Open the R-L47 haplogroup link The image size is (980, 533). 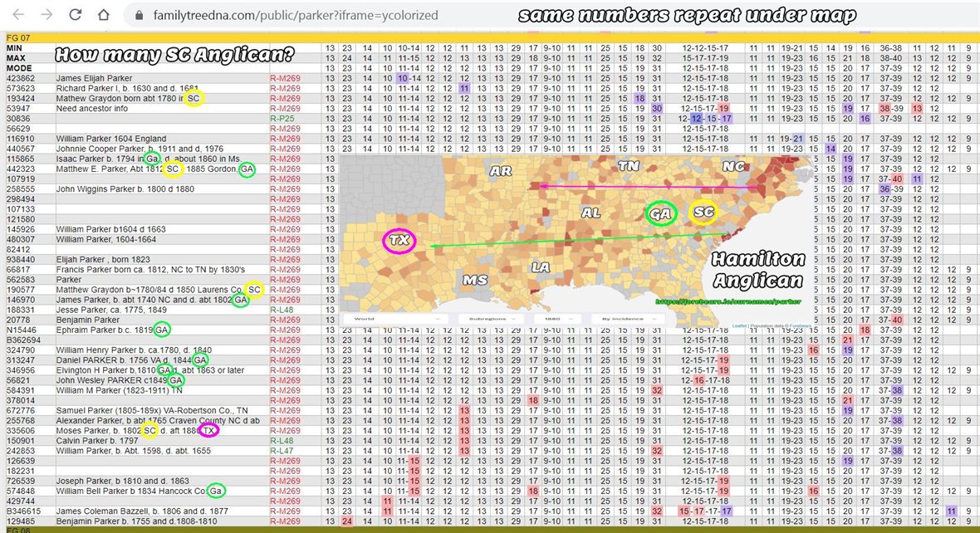click(x=282, y=449)
